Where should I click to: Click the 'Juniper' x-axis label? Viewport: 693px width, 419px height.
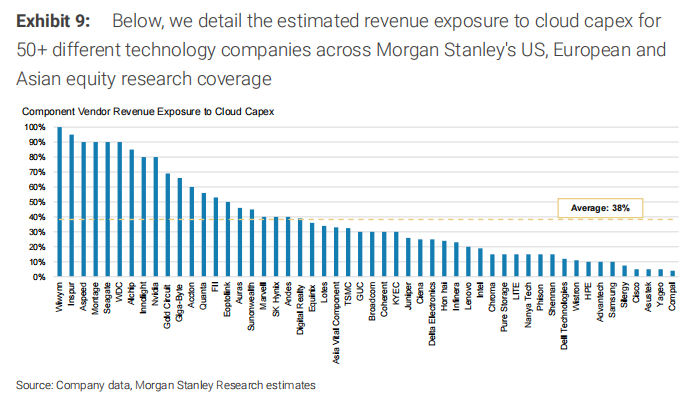coord(408,296)
